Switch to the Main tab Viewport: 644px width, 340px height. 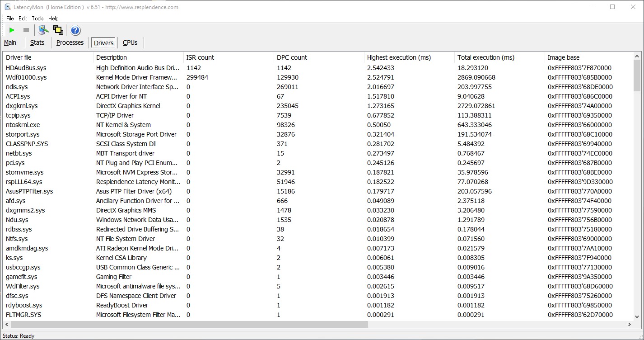(10, 42)
